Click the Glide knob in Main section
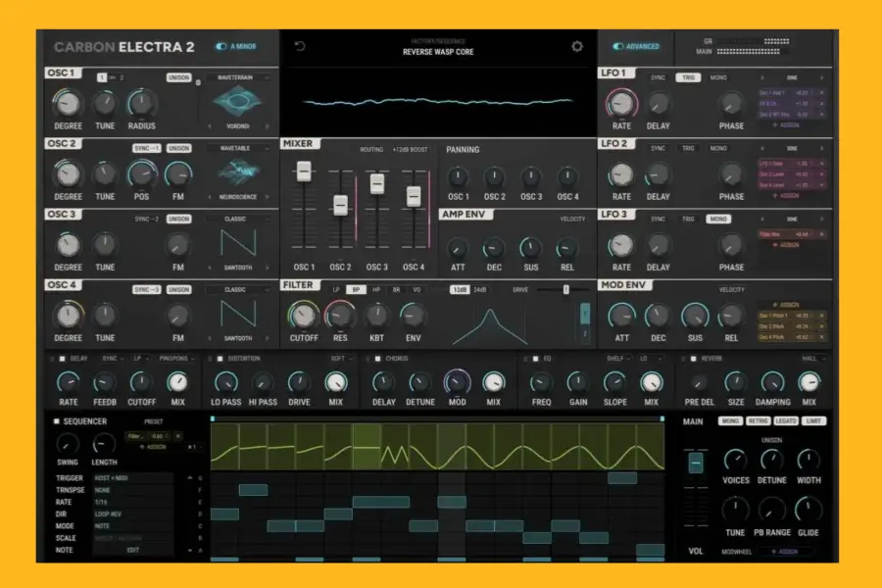 pos(808,510)
